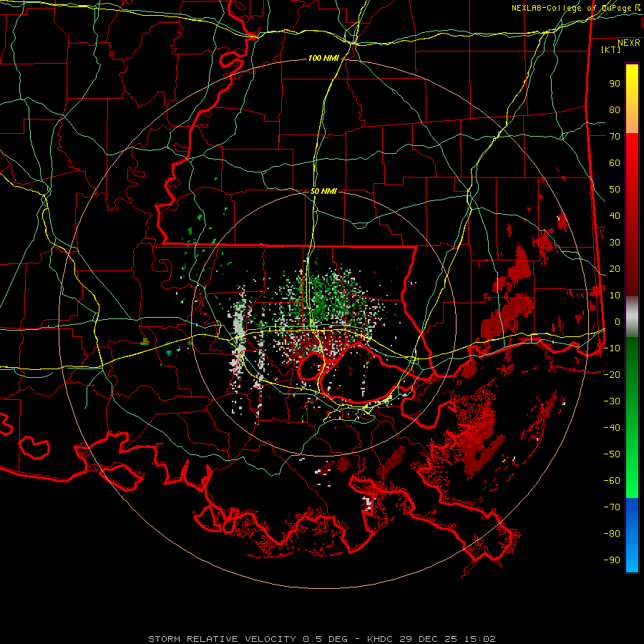
Task: Click the 80 value on velocity scale
Action: (615, 110)
